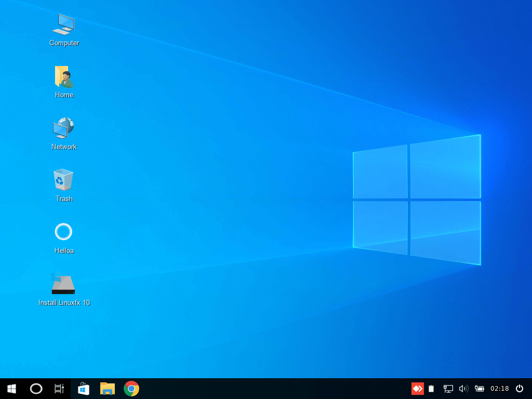Open the network status tray icon
This screenshot has width=532, height=399.
447,388
